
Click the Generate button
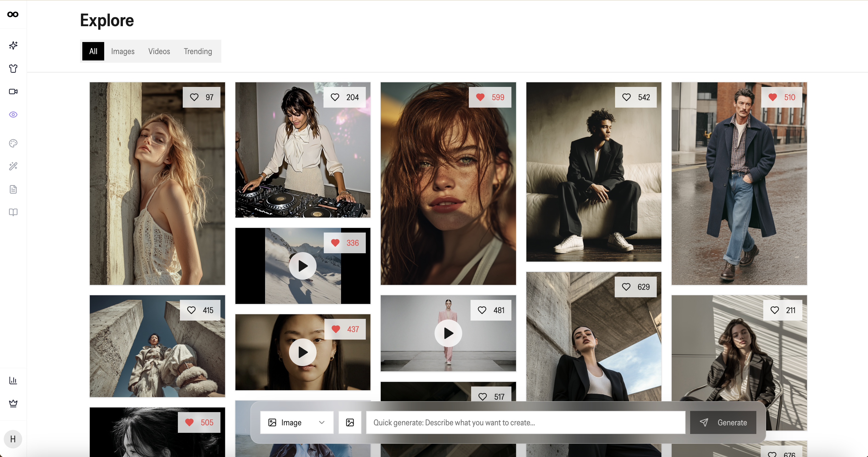point(723,422)
